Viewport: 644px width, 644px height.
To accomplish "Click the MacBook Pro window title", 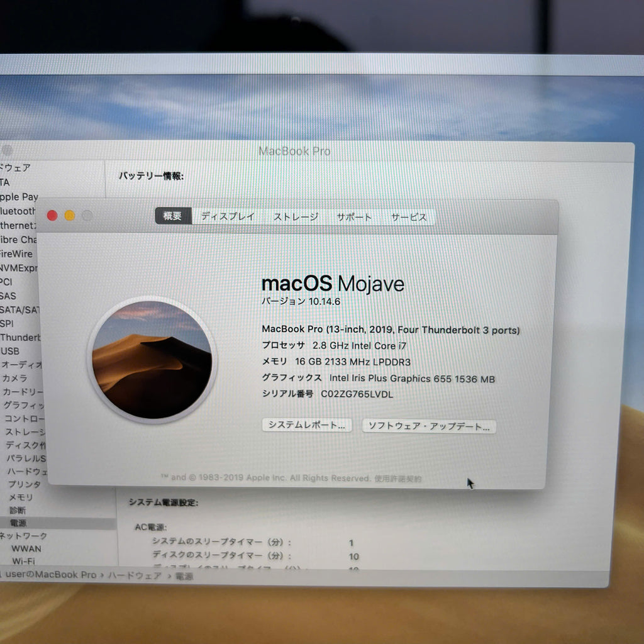I will point(294,152).
